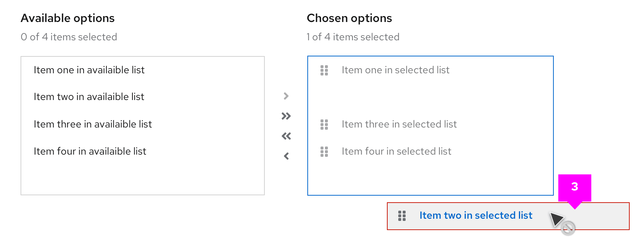Select Item four in selected list

pos(396,151)
